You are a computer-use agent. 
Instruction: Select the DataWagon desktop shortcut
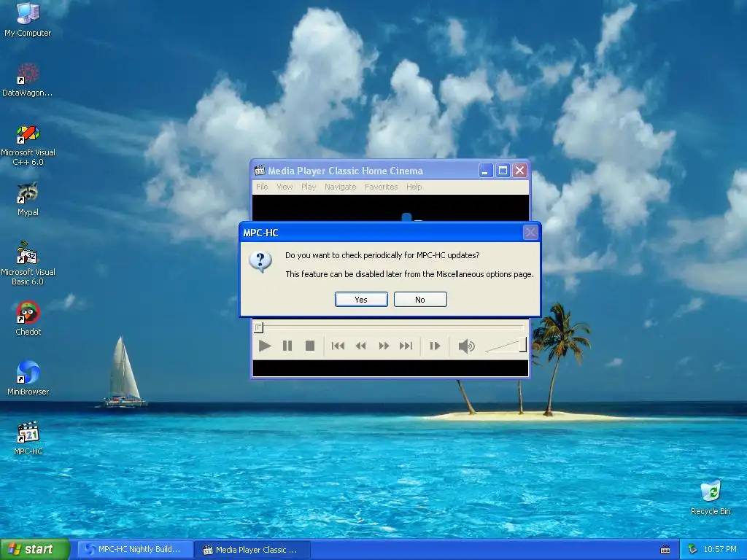(28, 79)
